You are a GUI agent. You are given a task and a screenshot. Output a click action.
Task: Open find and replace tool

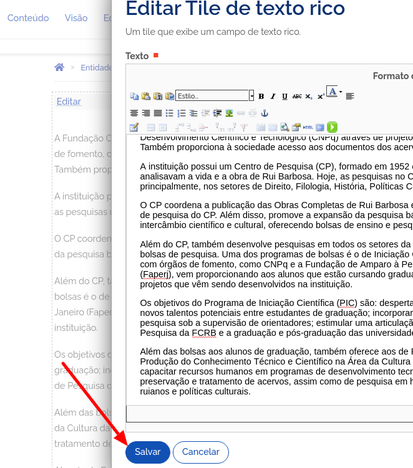(x=284, y=127)
